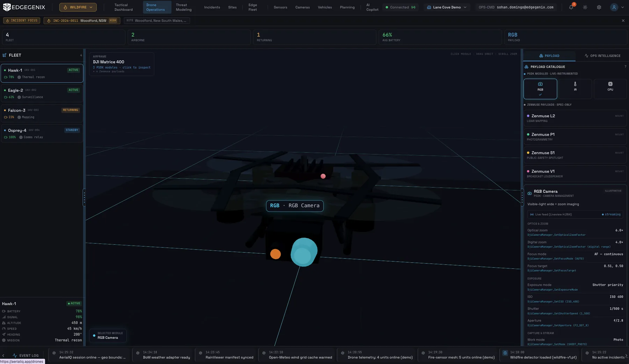Viewport: 629px width, 364px height.
Task: Select the orange module on the drone model
Action: (275, 254)
